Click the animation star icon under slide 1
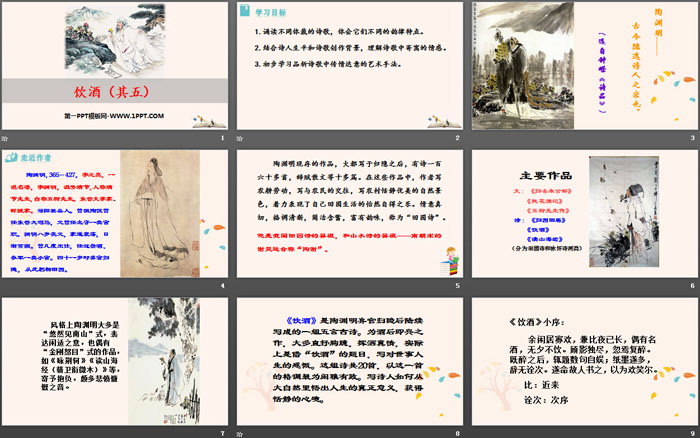The image size is (700, 438). click(x=4, y=138)
